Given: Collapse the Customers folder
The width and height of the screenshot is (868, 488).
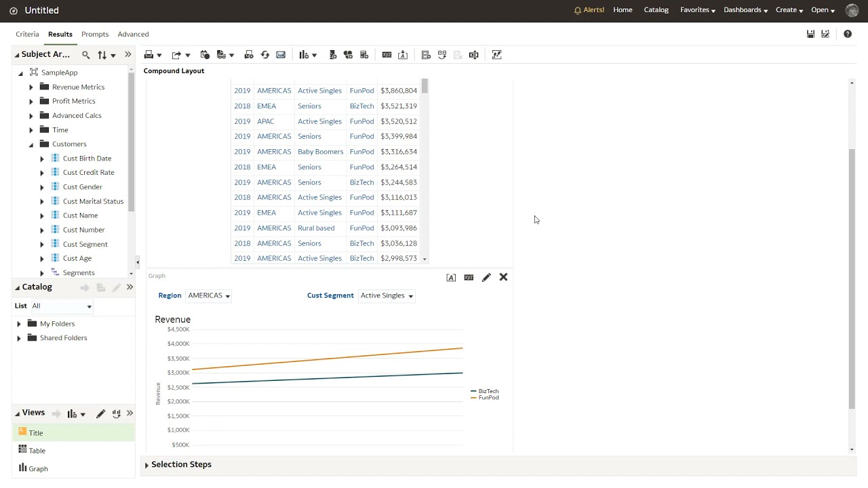Looking at the screenshot, I should point(31,144).
